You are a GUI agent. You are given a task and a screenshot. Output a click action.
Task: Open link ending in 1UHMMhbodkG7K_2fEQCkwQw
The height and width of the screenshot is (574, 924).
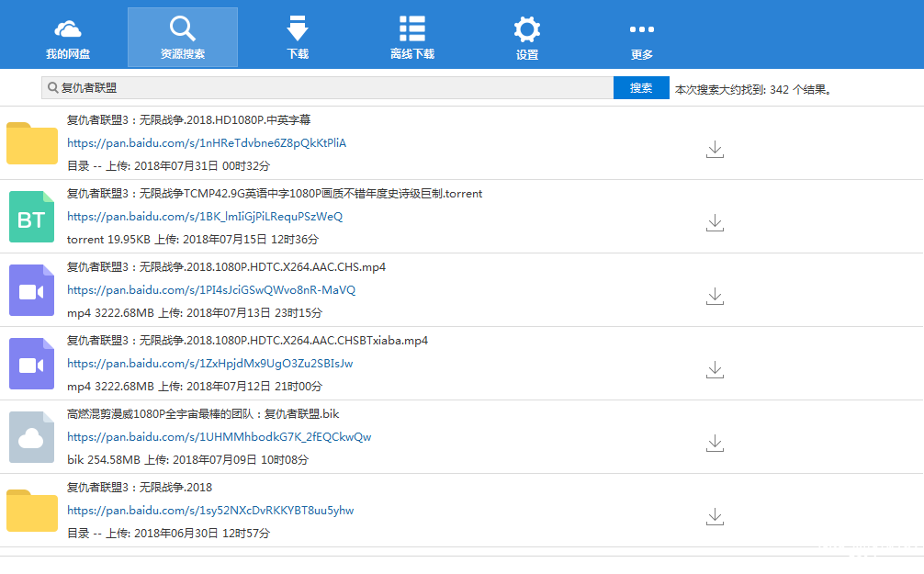coord(219,437)
